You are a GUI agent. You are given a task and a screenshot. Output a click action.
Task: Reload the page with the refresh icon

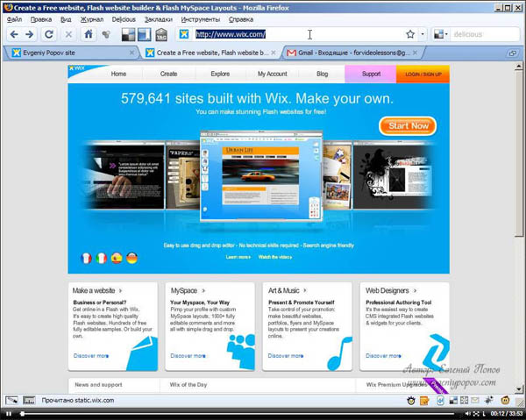(49, 34)
